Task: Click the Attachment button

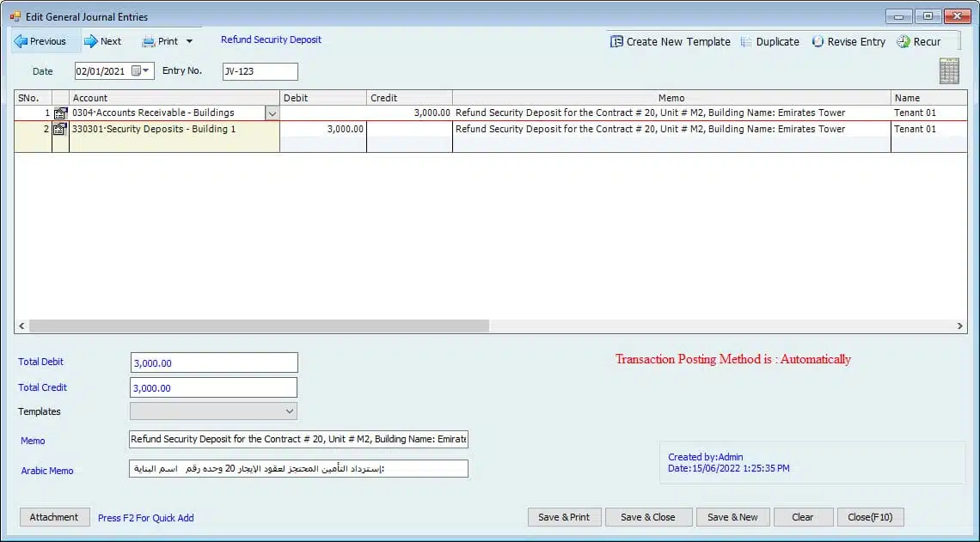Action: 54,517
